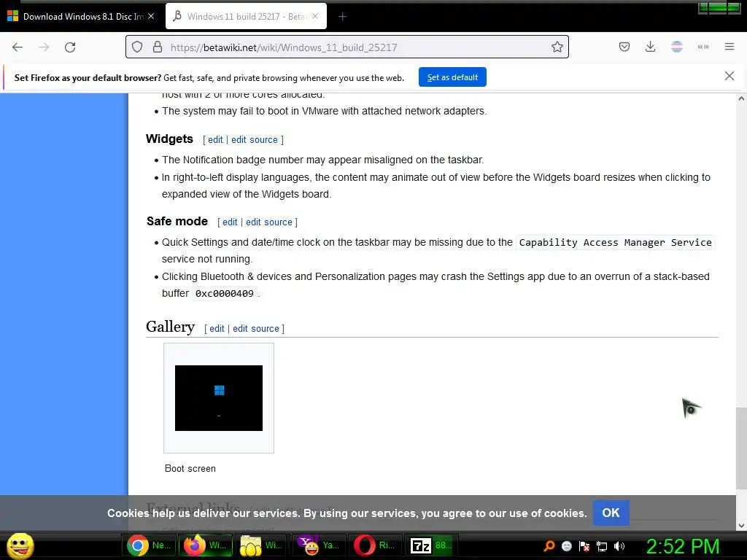Edit the Widgets section
Screen dimensions: 747x560
215,139
